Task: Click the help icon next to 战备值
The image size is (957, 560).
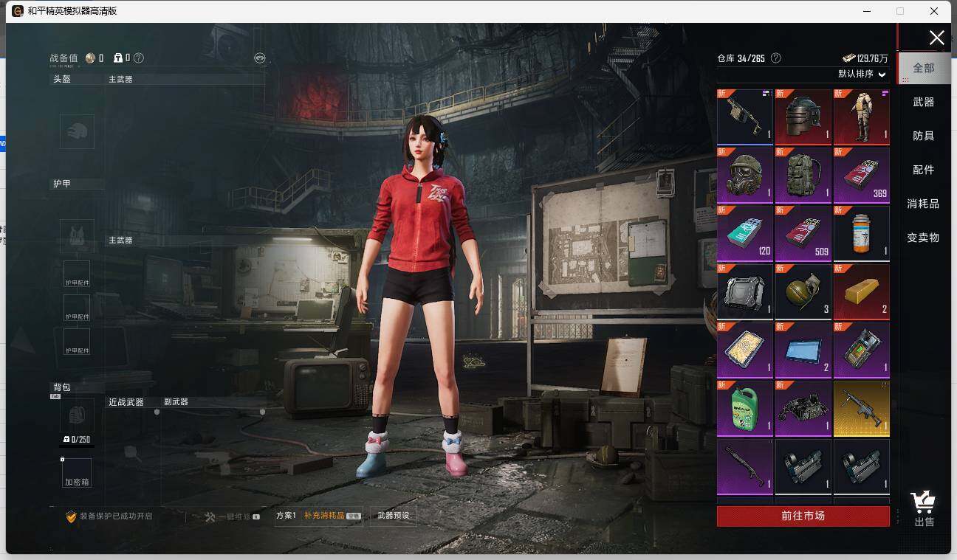Action: click(139, 58)
